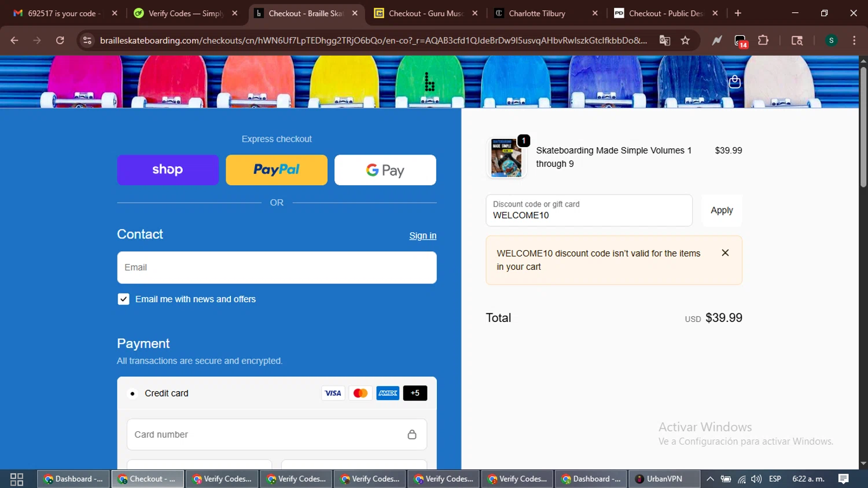Click the extension icon with 14 badge
The height and width of the screenshot is (488, 868).
[741, 41]
